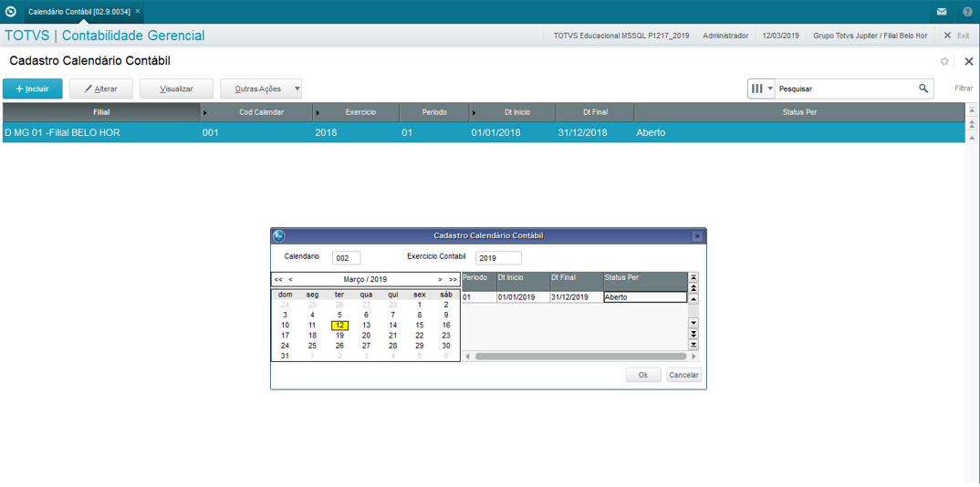Select day 31 in March calendar
The image size is (980, 487).
pyautogui.click(x=285, y=356)
